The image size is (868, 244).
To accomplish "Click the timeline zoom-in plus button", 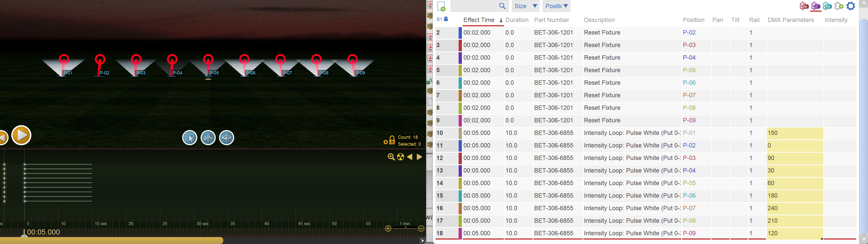I will 388,229.
